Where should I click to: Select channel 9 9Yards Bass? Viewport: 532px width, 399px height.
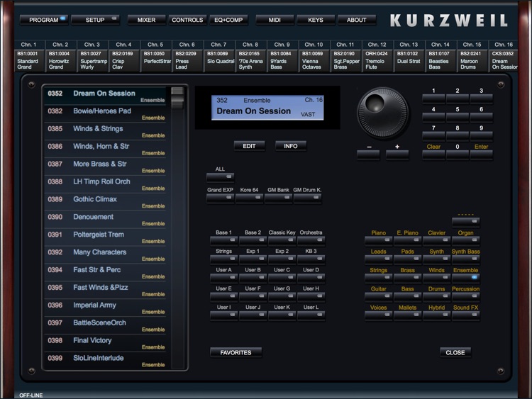(282, 56)
